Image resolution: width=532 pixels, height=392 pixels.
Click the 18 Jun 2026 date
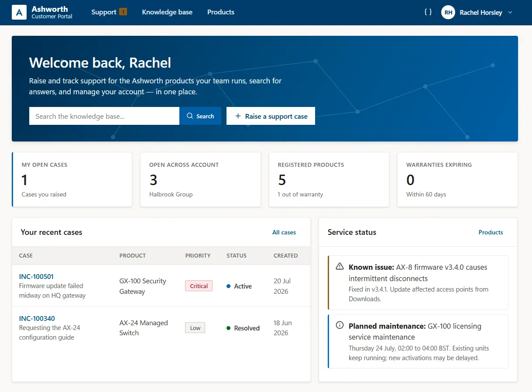click(283, 328)
